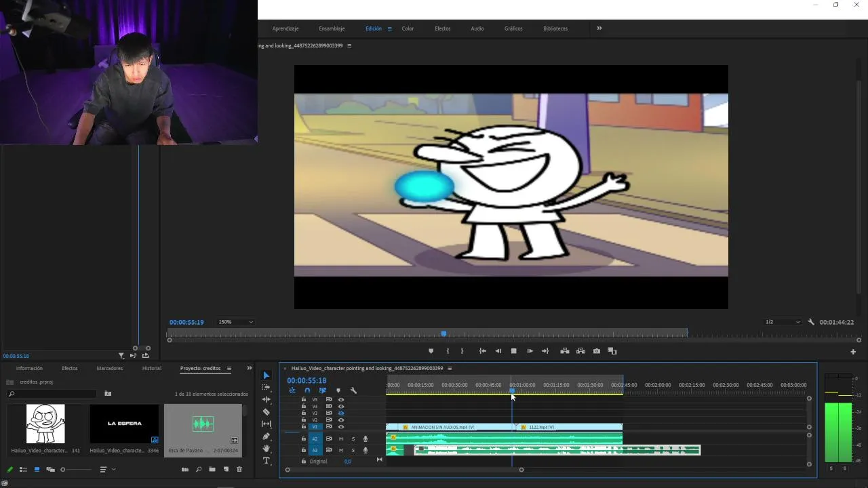Switch to Efectos workspace tab

pos(443,28)
